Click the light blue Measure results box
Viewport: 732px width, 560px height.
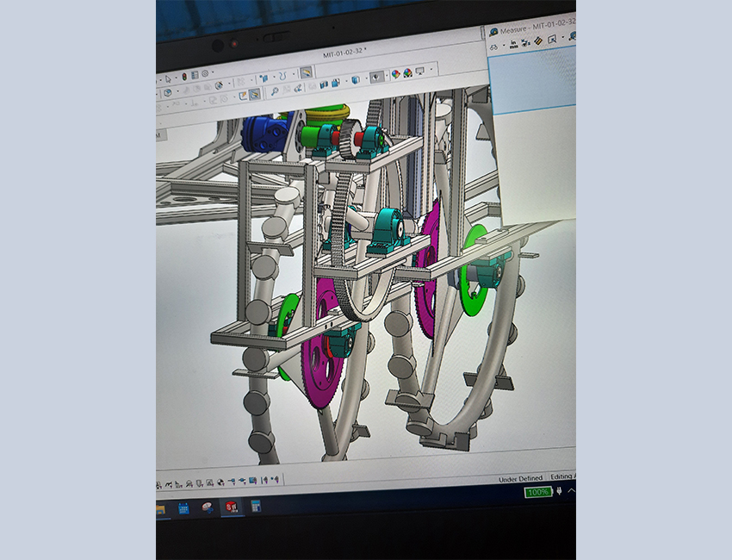click(531, 78)
